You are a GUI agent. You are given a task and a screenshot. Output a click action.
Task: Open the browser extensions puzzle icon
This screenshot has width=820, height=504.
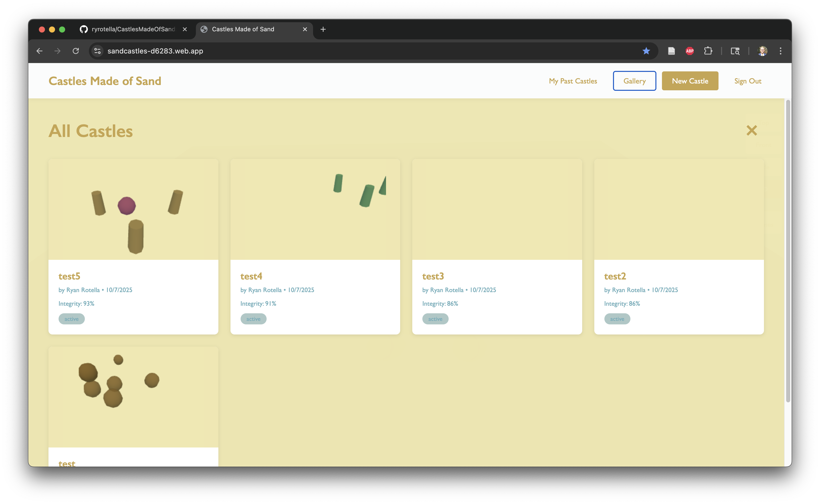point(708,51)
